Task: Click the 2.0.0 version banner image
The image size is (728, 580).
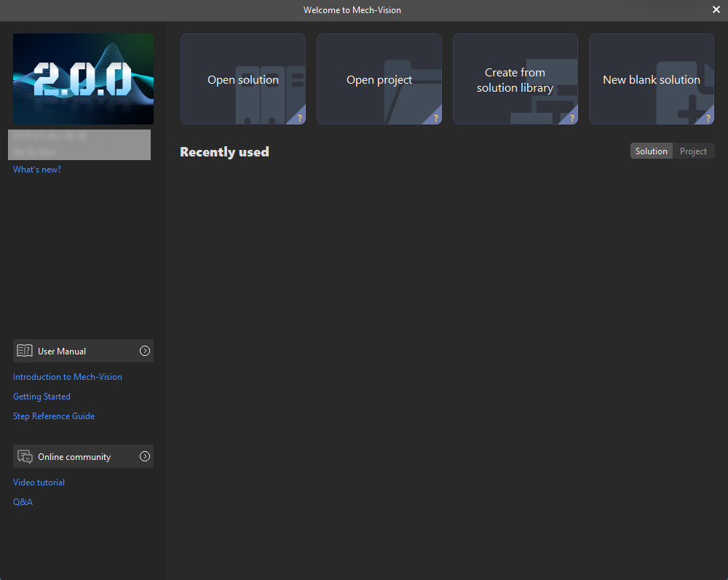Action: (x=83, y=79)
